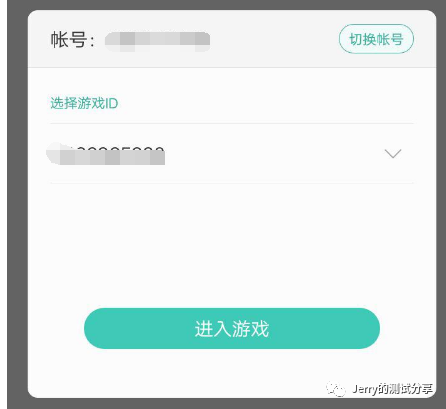Click the 切换帐号 button
The height and width of the screenshot is (409, 446).
click(x=376, y=39)
